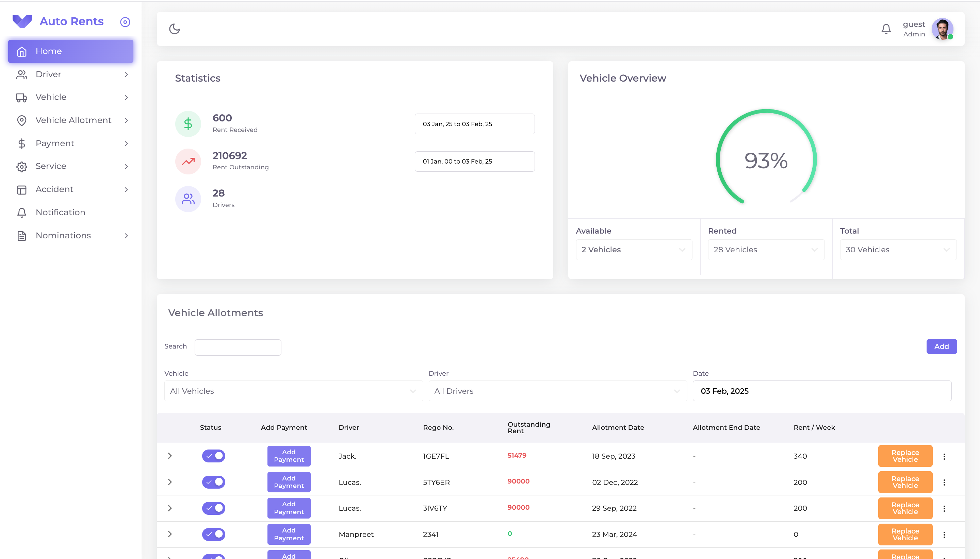Disable status switch for vehicle 5TY6ER

pyautogui.click(x=214, y=482)
